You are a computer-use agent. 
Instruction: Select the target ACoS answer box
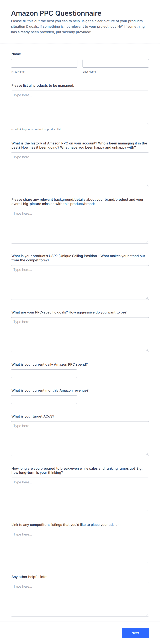(80, 438)
